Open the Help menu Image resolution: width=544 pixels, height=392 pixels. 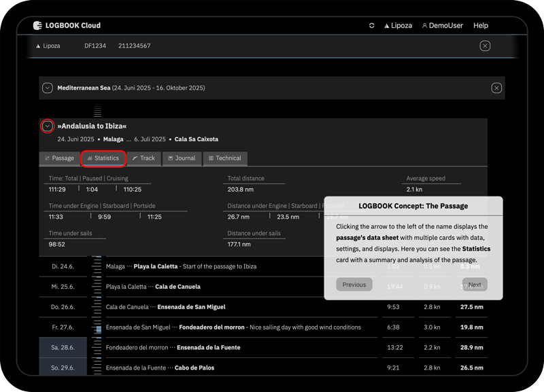(481, 26)
